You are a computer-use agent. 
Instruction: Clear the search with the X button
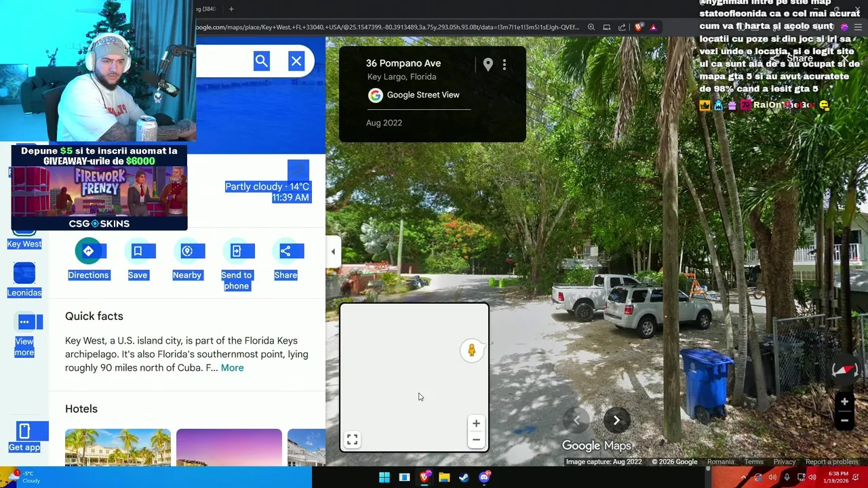[296, 61]
